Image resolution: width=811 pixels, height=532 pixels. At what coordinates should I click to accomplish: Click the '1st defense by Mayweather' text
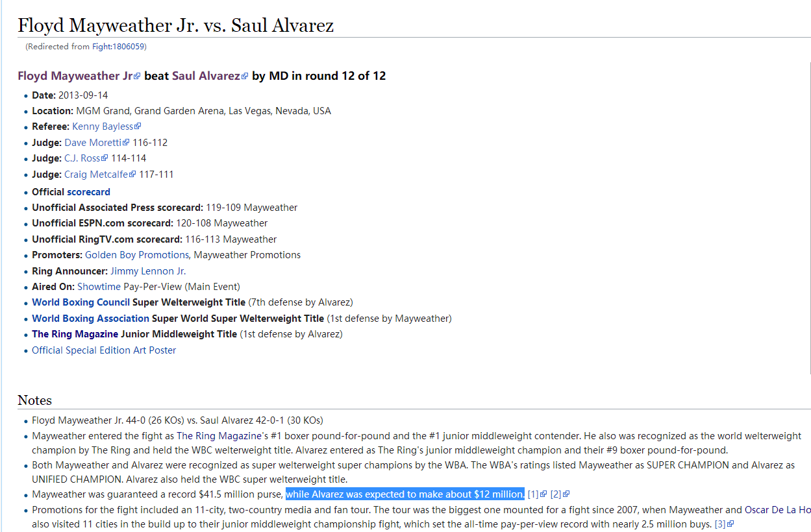[x=389, y=319]
